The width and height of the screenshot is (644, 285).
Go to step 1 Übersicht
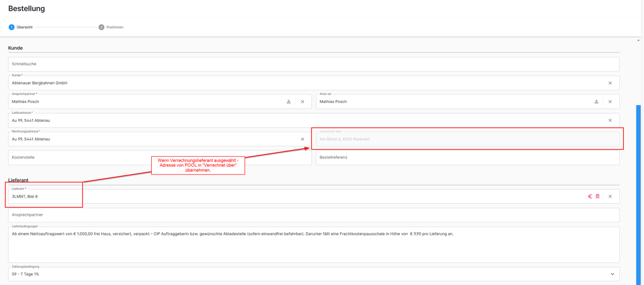tap(21, 27)
